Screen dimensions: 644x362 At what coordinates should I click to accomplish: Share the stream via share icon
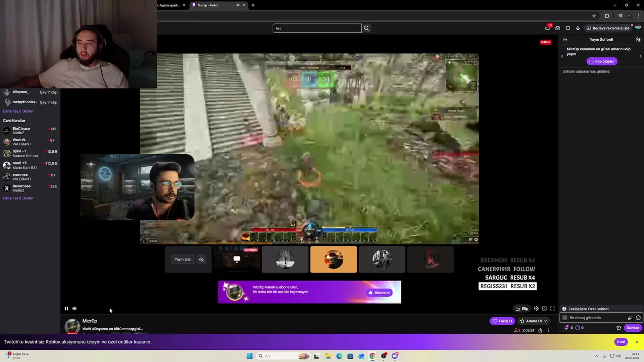(x=540, y=330)
